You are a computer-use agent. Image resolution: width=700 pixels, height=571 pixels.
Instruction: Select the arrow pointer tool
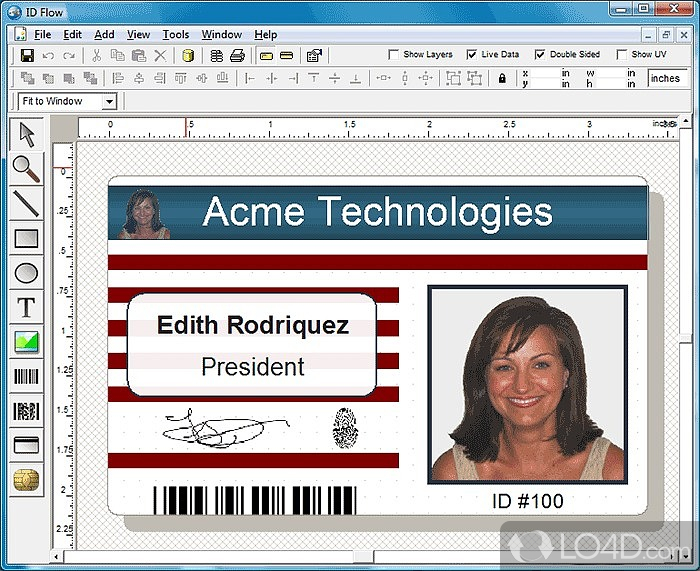(26, 135)
